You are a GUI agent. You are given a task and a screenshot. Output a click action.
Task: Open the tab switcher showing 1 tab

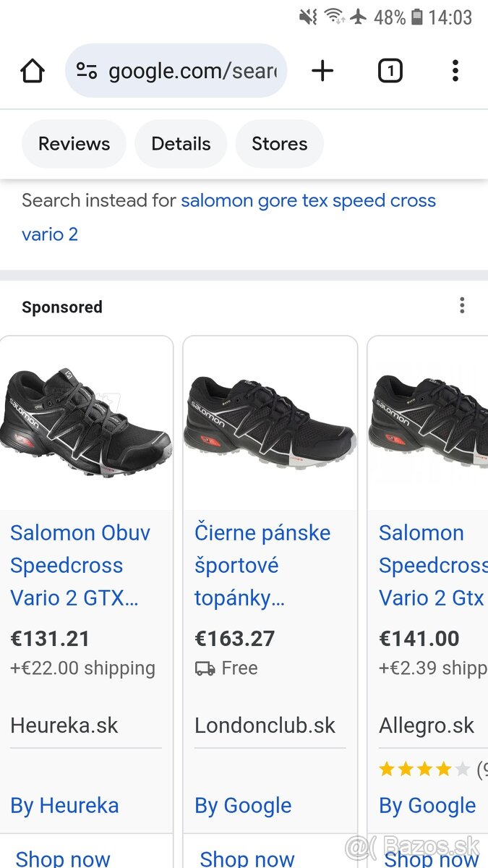tap(390, 70)
